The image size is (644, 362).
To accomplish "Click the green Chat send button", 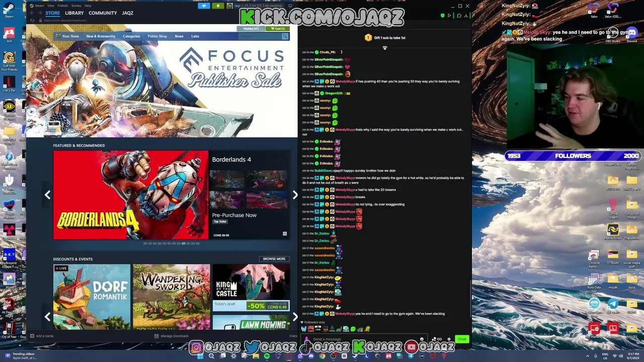I will coord(462,339).
